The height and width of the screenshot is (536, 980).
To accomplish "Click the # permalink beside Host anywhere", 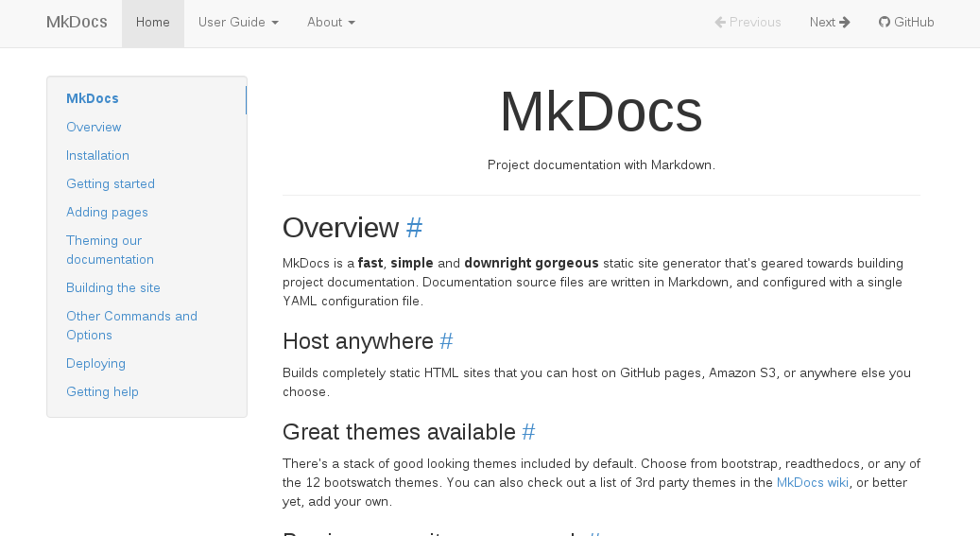I will click(446, 341).
